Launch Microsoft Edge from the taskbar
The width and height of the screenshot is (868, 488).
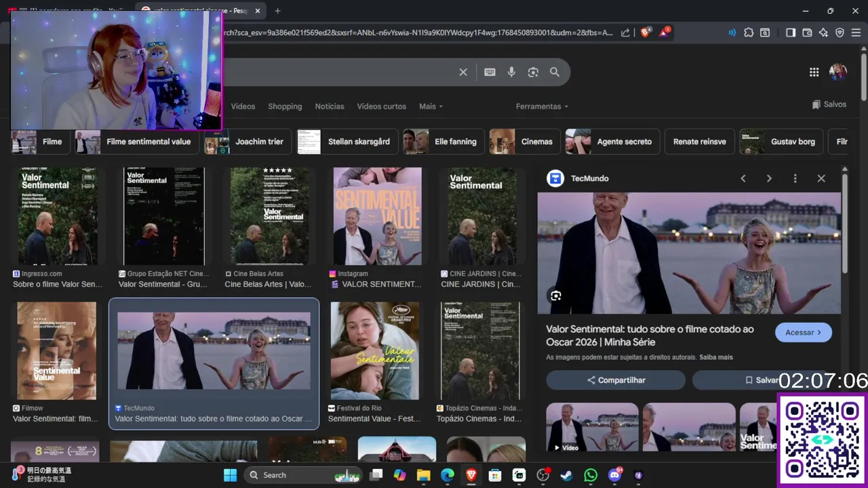448,475
